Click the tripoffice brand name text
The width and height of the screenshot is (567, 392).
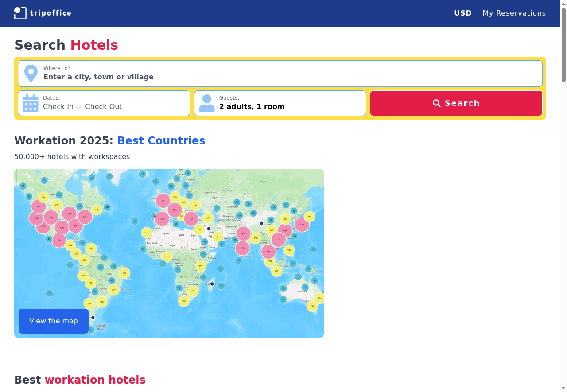pyautogui.click(x=50, y=13)
